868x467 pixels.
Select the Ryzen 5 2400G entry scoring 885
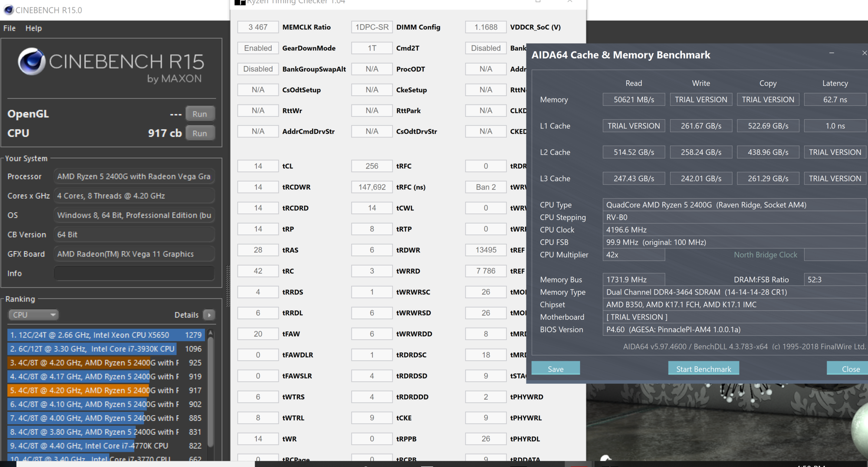[106, 418]
